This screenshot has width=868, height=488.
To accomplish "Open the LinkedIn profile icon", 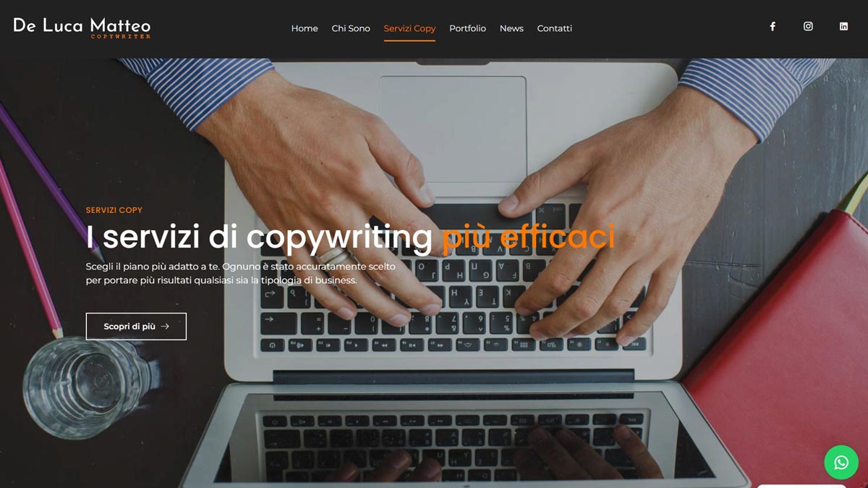I will tap(843, 27).
